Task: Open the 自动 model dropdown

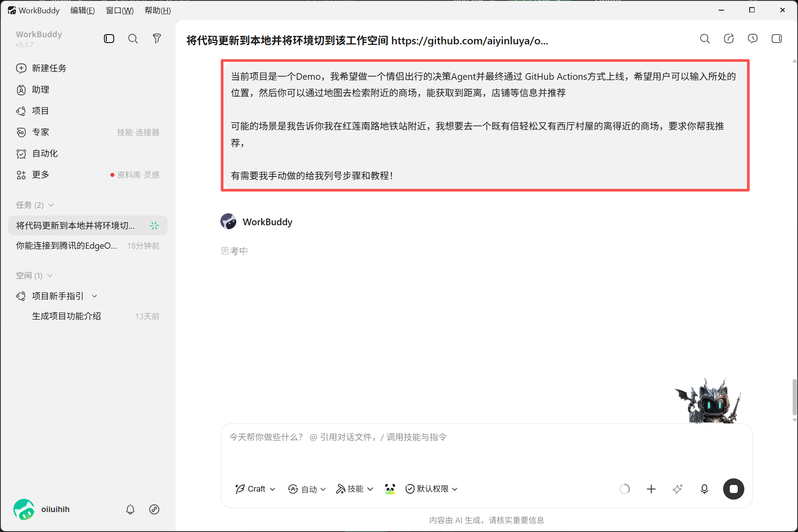Action: pyautogui.click(x=307, y=489)
